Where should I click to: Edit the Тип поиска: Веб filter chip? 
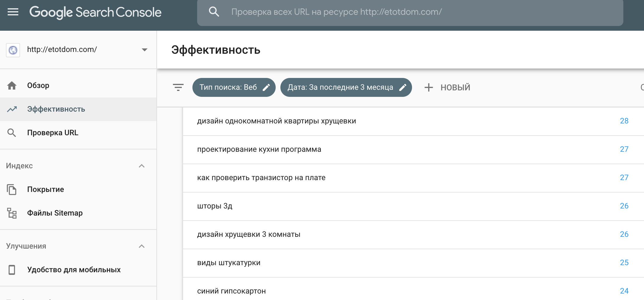coord(228,87)
